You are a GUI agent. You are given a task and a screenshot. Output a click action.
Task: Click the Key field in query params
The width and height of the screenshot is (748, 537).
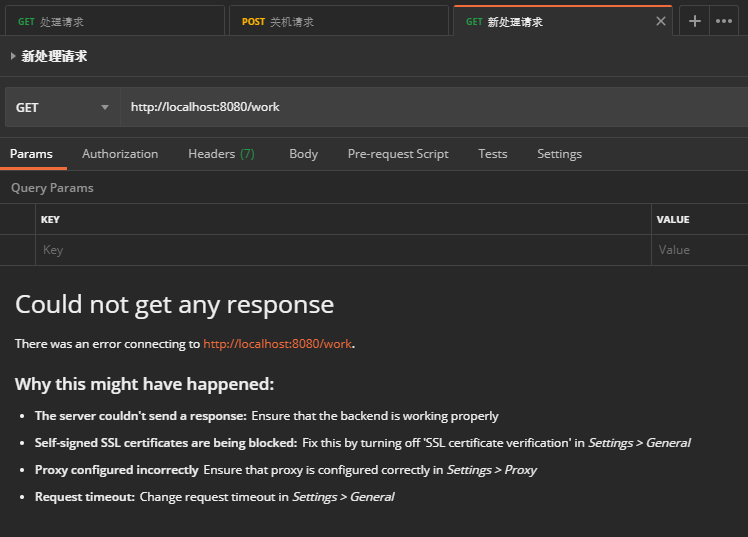click(x=340, y=250)
